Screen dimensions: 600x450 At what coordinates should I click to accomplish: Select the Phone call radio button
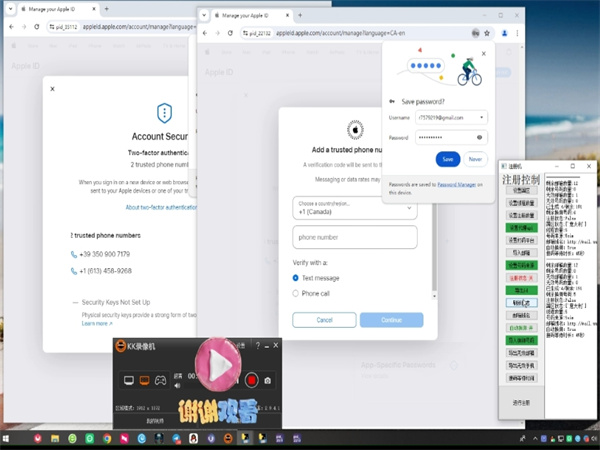(296, 293)
